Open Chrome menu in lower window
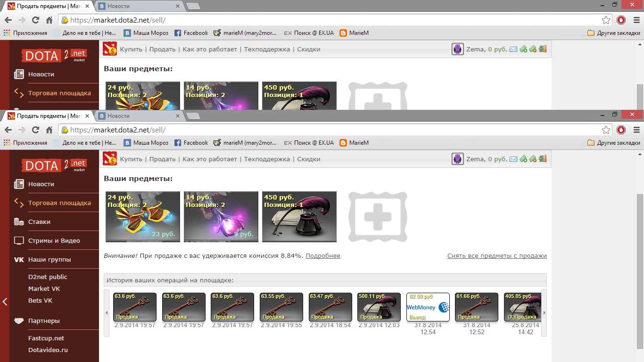The image size is (644, 362). [636, 130]
